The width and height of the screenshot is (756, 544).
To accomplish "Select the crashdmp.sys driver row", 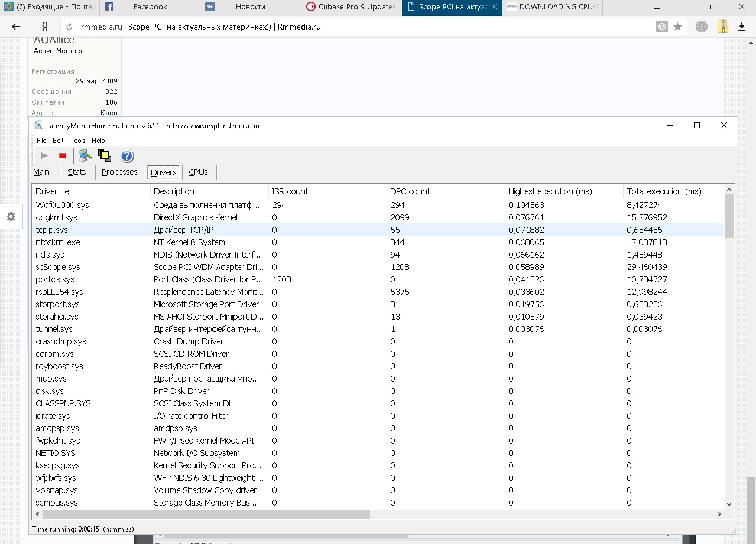I will point(378,341).
